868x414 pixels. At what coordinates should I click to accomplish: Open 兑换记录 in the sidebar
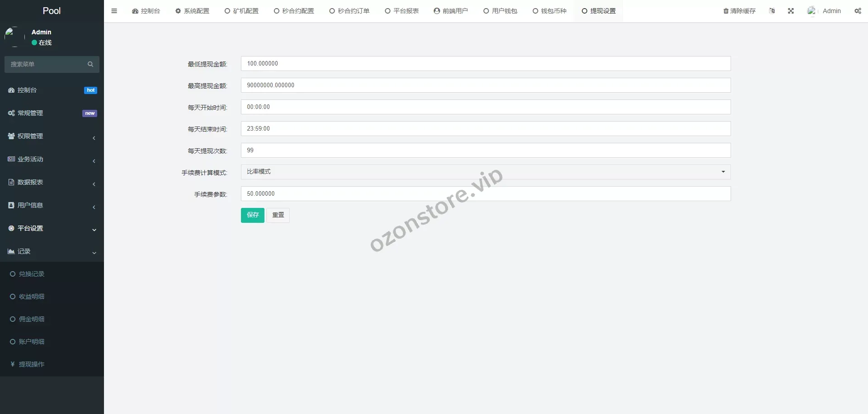click(x=31, y=274)
